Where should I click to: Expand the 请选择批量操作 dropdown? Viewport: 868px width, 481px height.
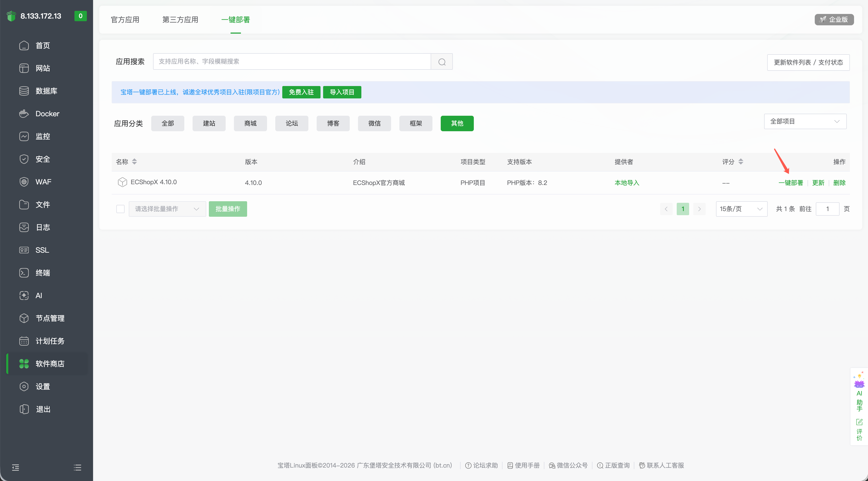(167, 209)
